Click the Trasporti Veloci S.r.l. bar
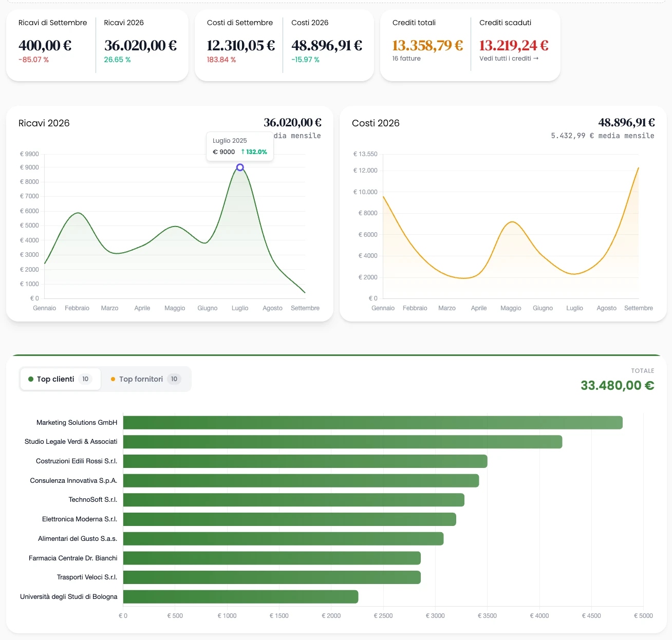 click(x=272, y=577)
